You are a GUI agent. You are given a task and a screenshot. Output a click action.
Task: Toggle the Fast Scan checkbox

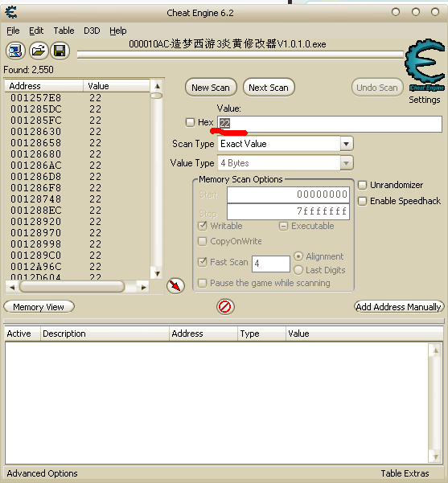point(202,262)
